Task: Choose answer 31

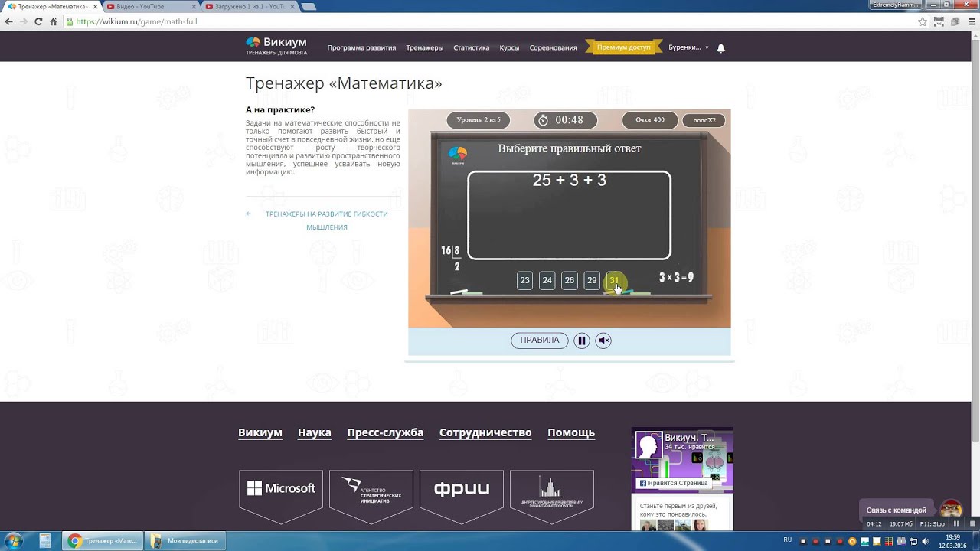Action: (614, 280)
